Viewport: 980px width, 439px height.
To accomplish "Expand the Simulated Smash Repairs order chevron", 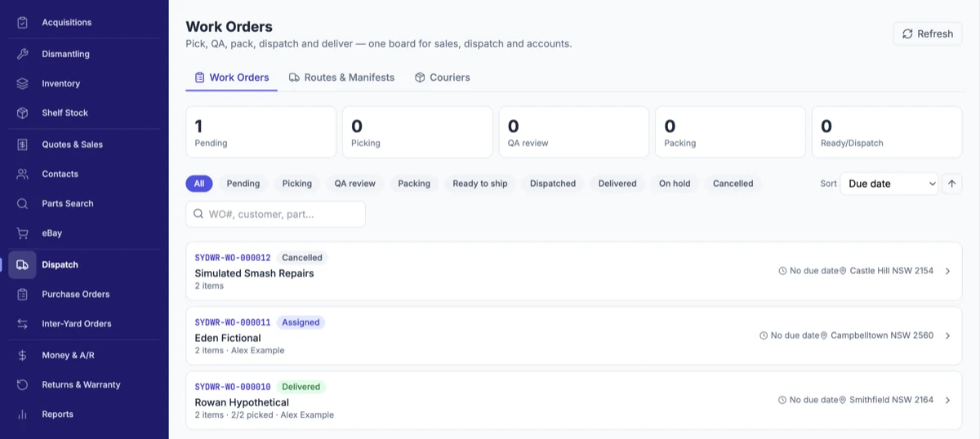I will pos(947,271).
